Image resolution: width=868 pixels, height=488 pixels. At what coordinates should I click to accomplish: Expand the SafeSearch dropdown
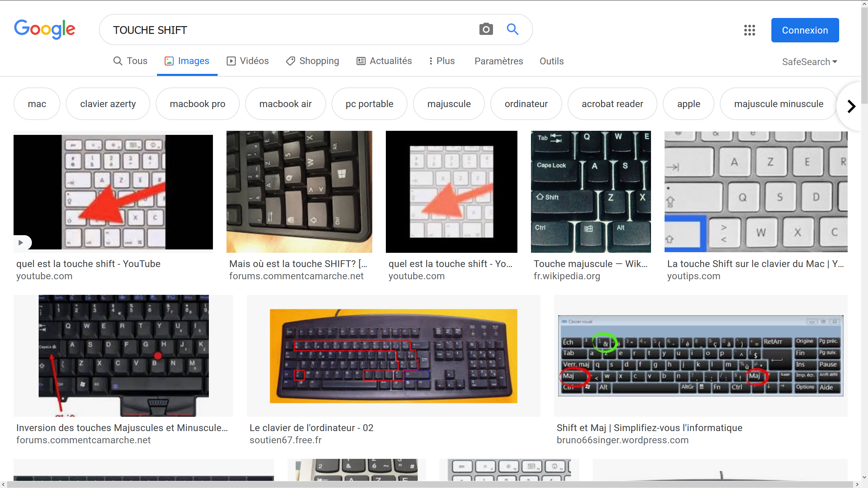pyautogui.click(x=810, y=62)
